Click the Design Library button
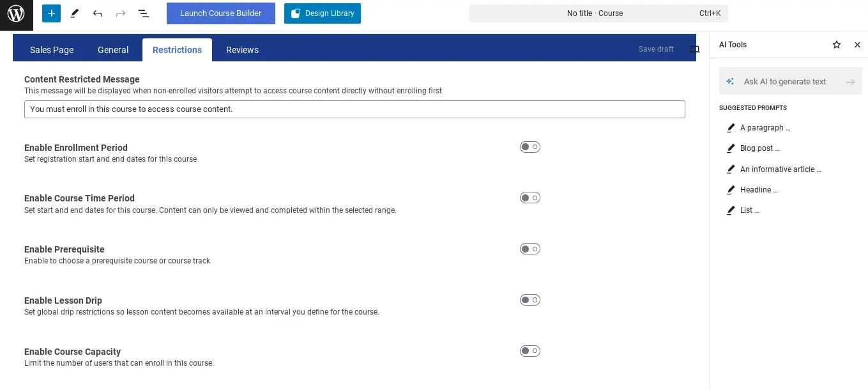The width and height of the screenshot is (868, 390). point(323,13)
